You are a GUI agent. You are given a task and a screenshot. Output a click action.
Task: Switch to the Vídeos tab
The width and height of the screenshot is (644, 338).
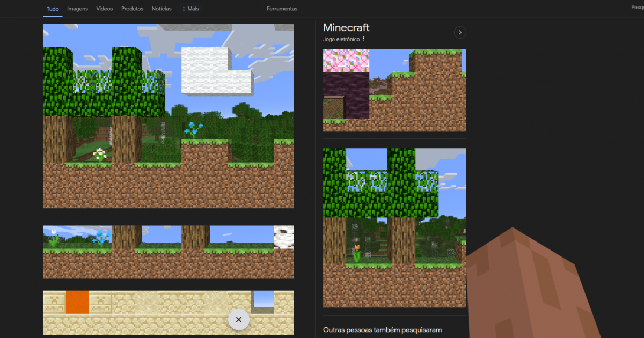pos(105,9)
